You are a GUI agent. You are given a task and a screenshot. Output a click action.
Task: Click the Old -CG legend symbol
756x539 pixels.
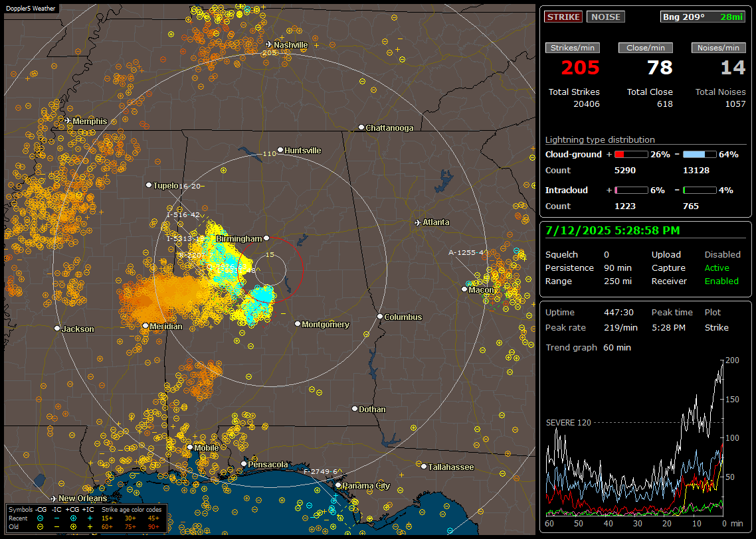coord(40,527)
